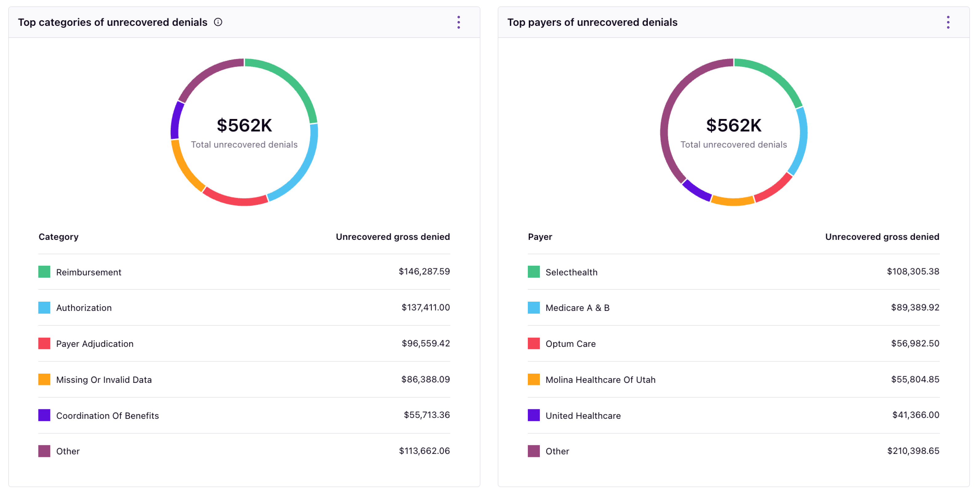Click the blue Medicare A & B swatch

(x=533, y=308)
